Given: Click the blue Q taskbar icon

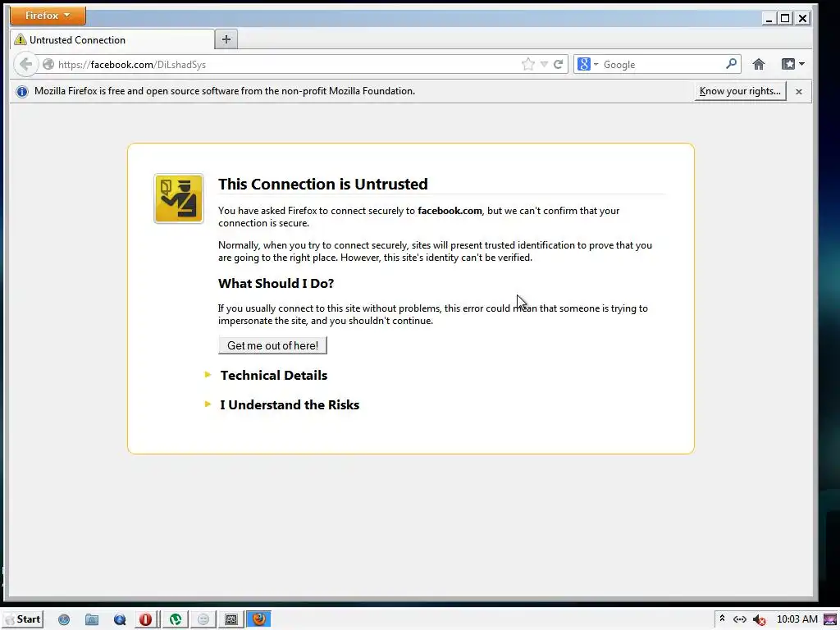Looking at the screenshot, I should click(x=120, y=620).
